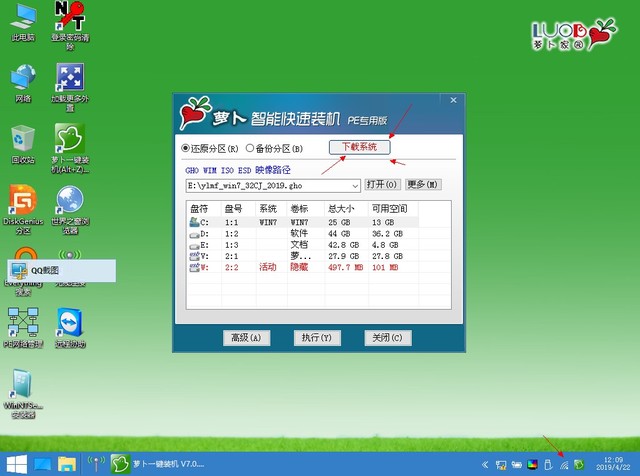Open the Windows Start button
The image size is (640, 476).
click(x=16, y=464)
